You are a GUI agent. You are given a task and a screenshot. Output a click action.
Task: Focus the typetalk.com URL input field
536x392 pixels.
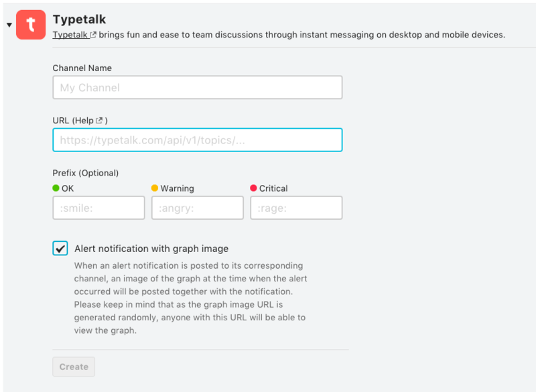(x=198, y=140)
